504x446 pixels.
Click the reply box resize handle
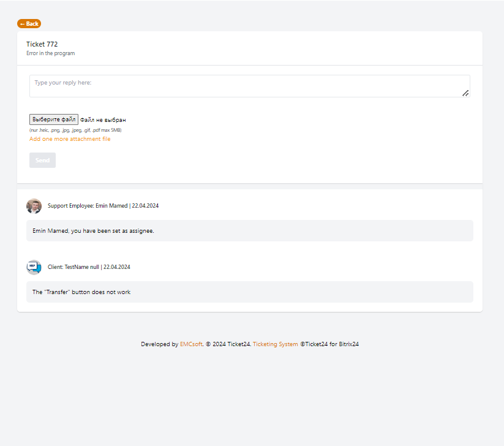pos(465,93)
